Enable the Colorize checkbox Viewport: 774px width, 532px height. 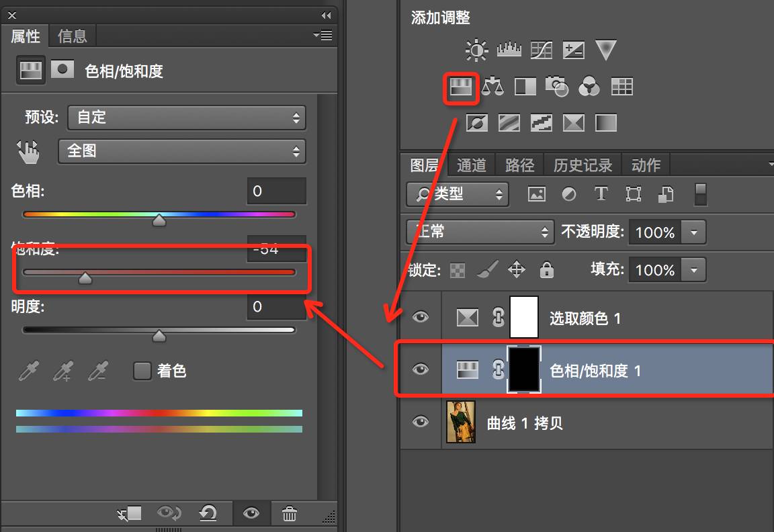[x=142, y=371]
